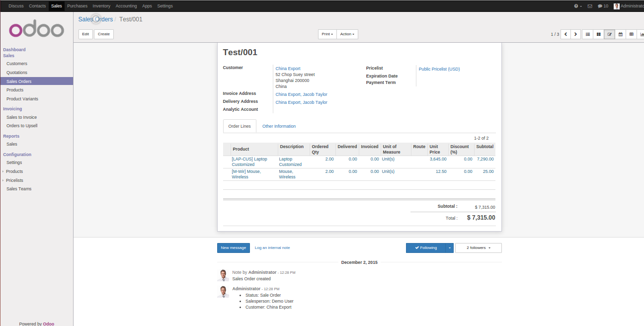Switch to Other Information tab

point(279,126)
